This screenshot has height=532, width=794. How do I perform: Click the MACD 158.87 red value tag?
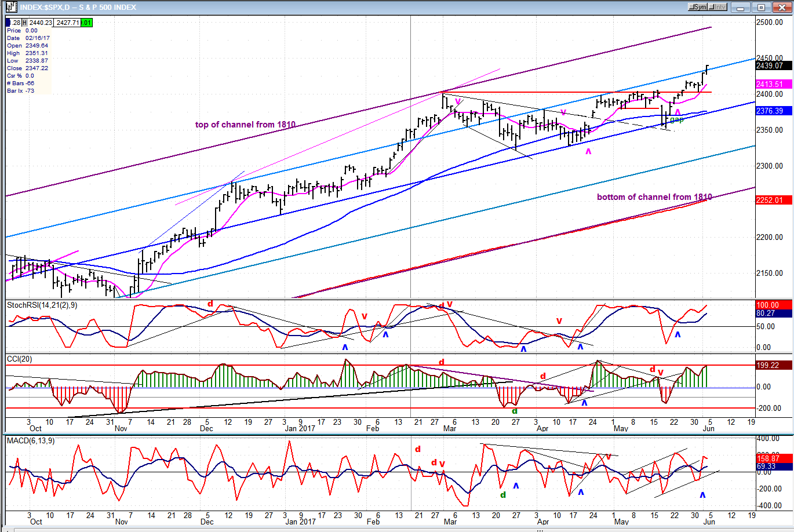773,458
